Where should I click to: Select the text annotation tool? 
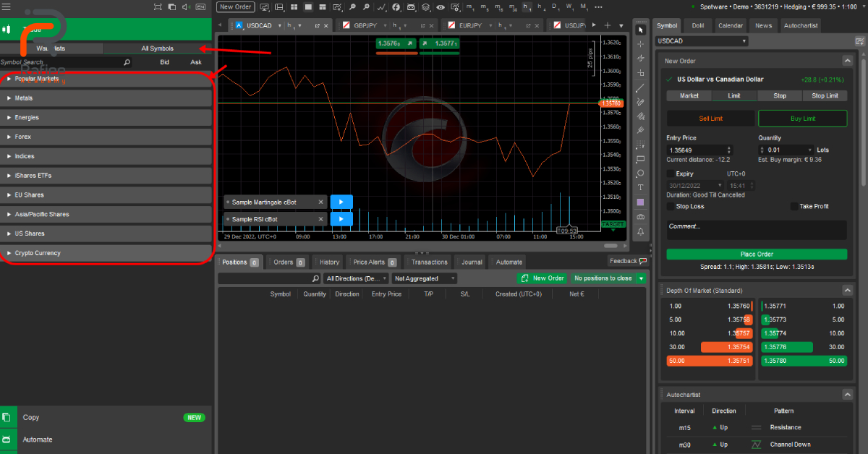point(640,188)
